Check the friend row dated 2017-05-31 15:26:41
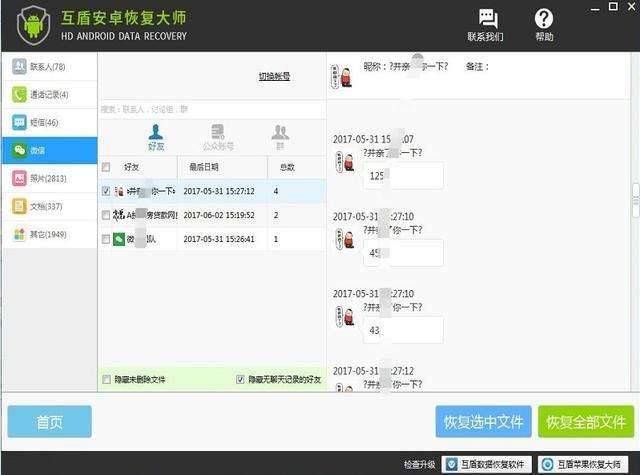640x475 pixels. (106, 239)
